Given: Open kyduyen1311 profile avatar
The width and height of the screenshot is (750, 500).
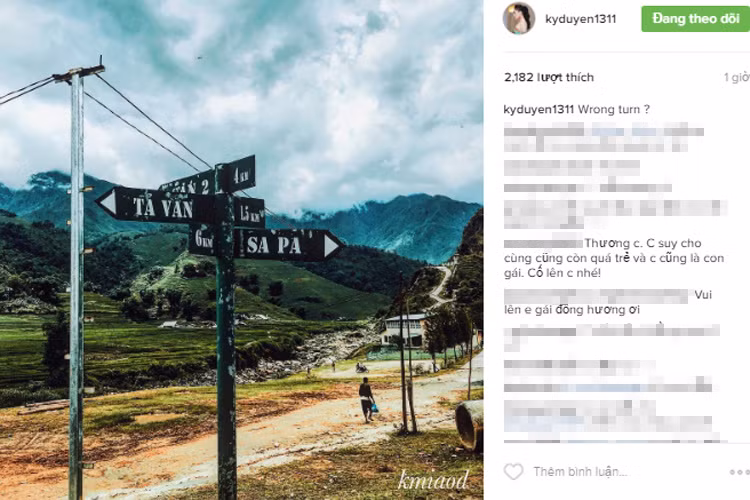Looking at the screenshot, I should [519, 19].
